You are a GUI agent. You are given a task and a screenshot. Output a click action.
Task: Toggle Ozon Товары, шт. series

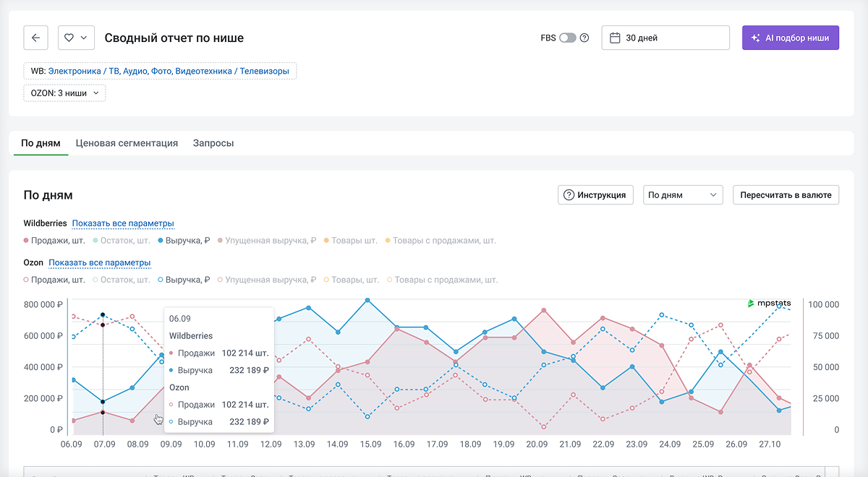(352, 280)
